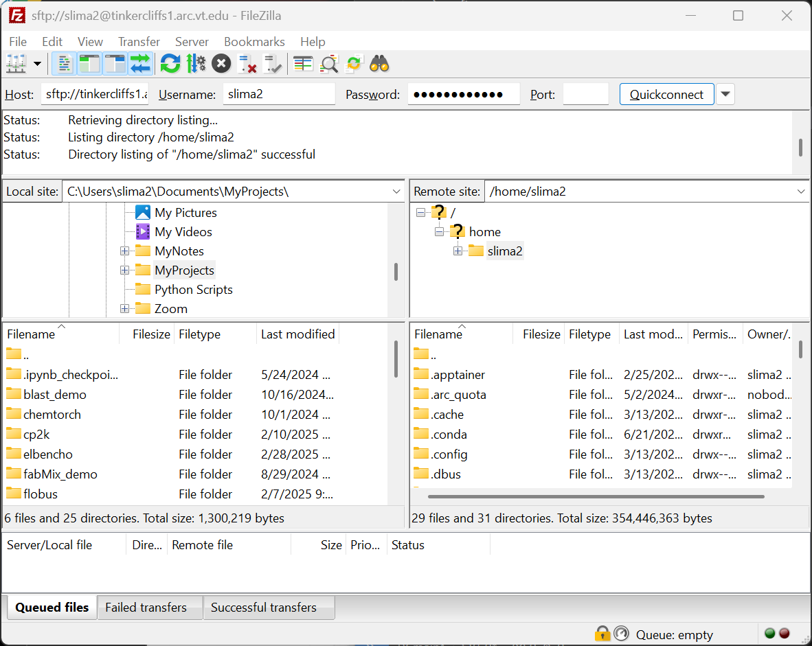
Task: Collapse the remote root folder node
Action: (x=420, y=212)
